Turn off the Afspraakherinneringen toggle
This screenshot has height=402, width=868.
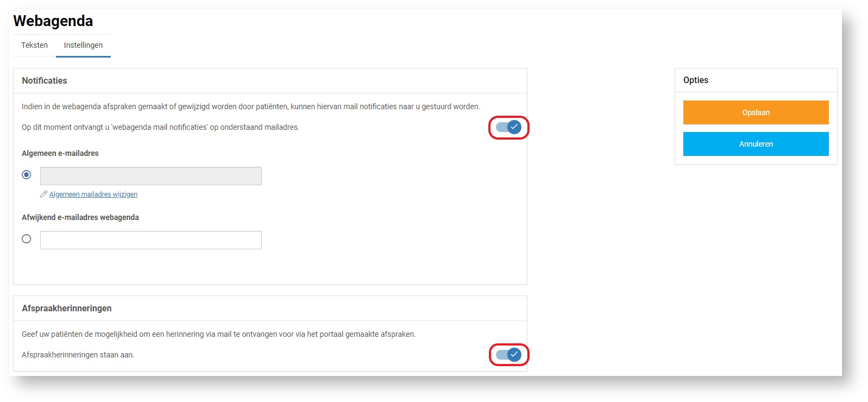click(509, 355)
